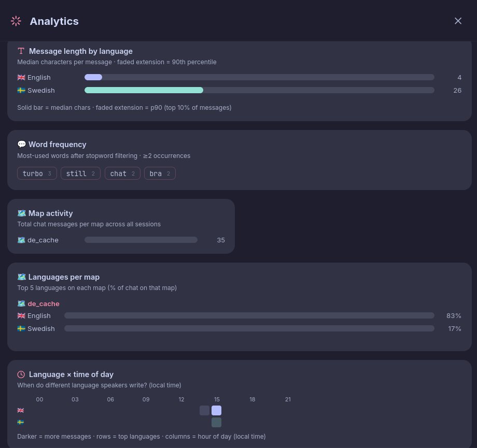Click map icon next to pink de_cache
477x448 pixels.
[21, 304]
